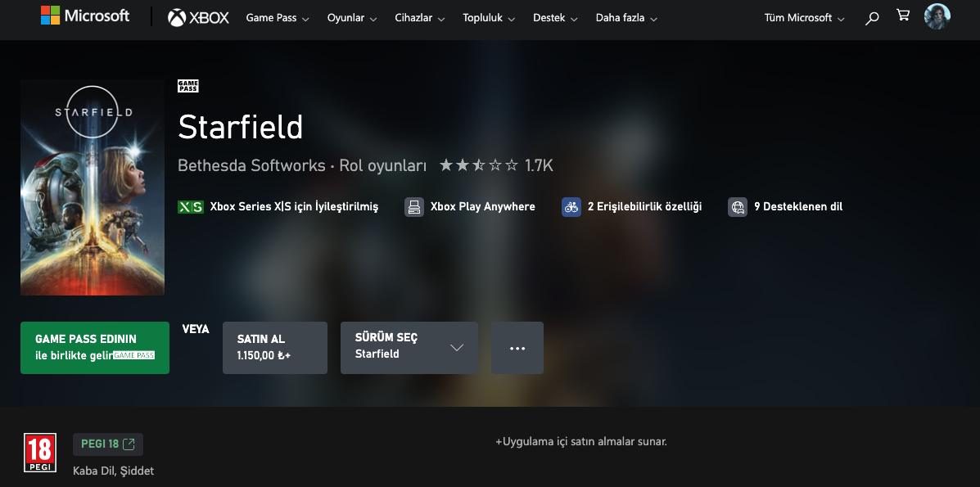Click the 1.7K ratings count
Screen dimensions: 980x487
539,165
